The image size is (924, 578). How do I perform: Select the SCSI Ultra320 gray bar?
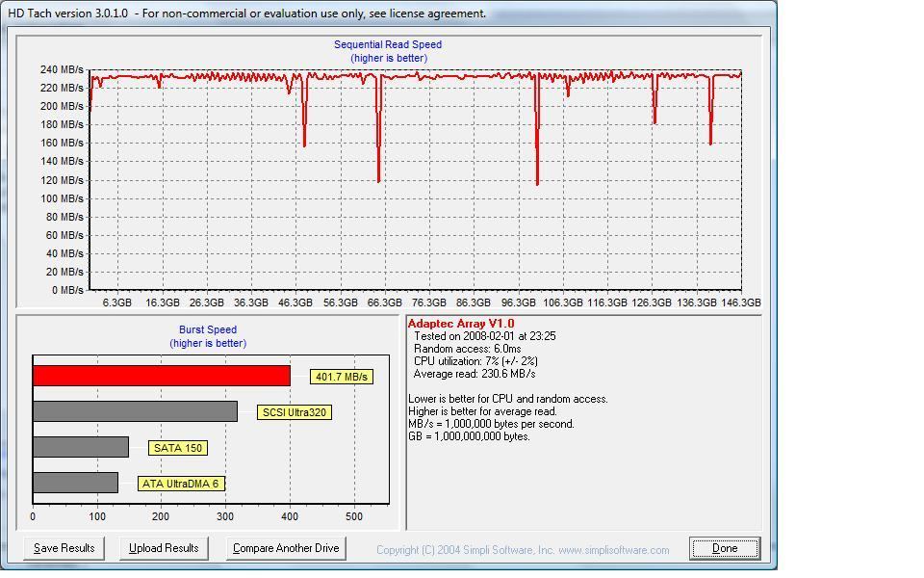click(135, 411)
